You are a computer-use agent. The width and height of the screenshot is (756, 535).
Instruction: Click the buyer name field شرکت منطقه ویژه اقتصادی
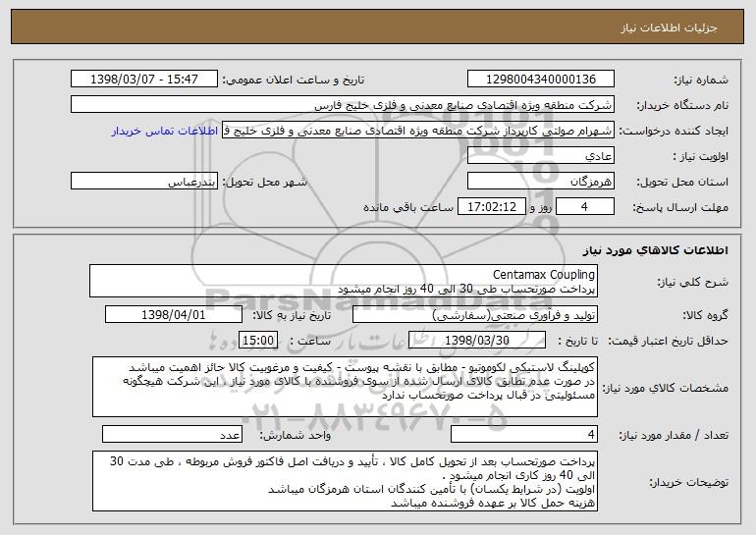click(x=343, y=105)
